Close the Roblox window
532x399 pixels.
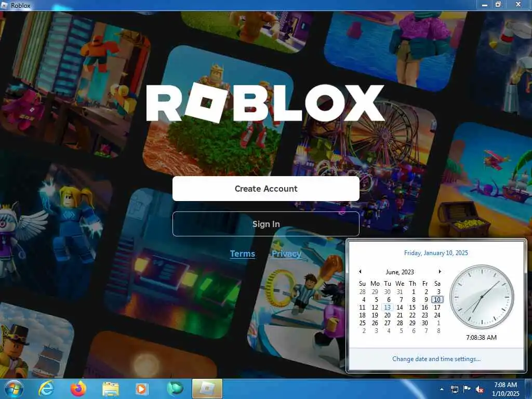[518, 5]
